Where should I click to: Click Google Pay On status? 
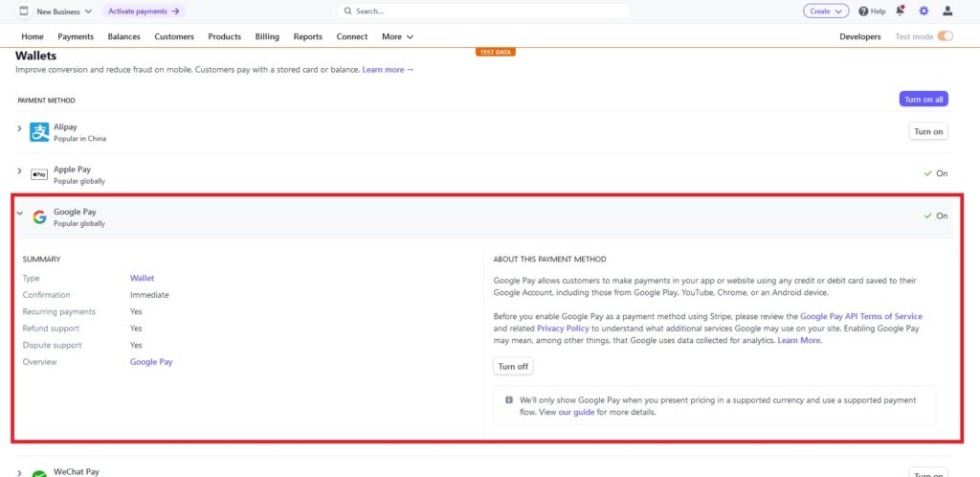click(936, 216)
